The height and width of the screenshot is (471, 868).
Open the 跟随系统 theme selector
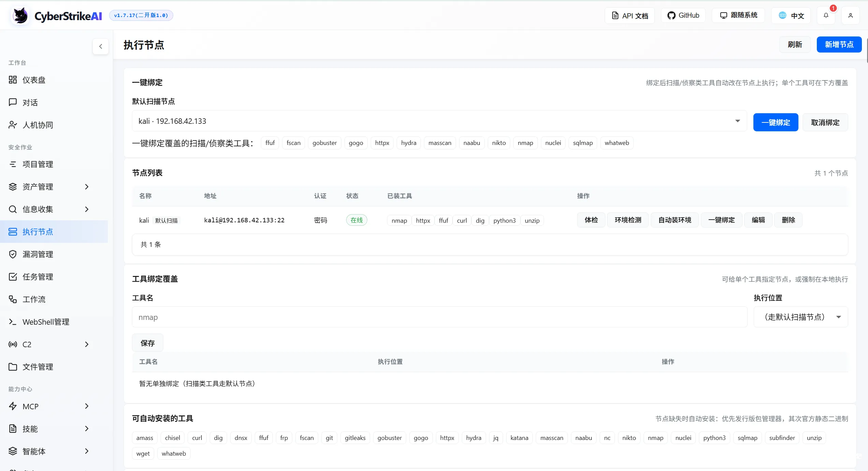(x=738, y=15)
